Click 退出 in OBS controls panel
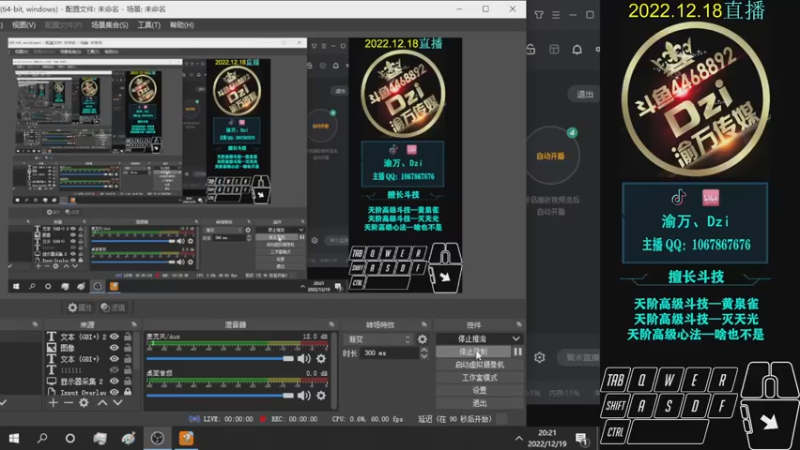Screen dimensions: 800x450 pos(480,403)
